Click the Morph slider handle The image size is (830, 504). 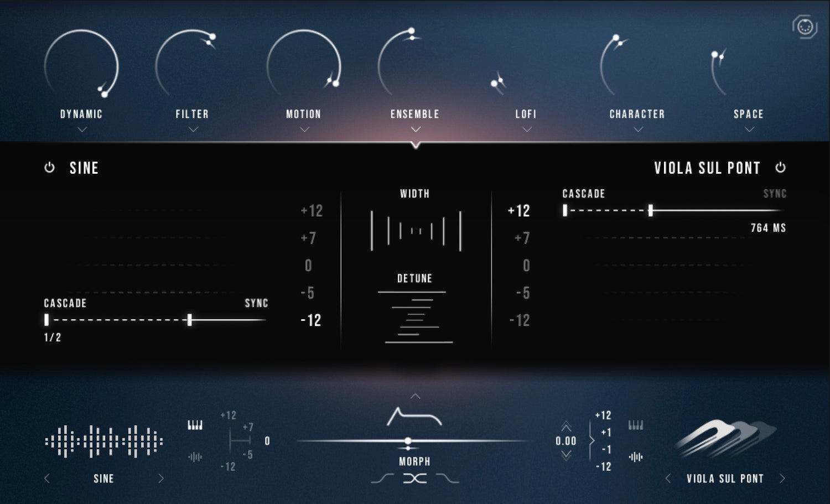tap(408, 441)
